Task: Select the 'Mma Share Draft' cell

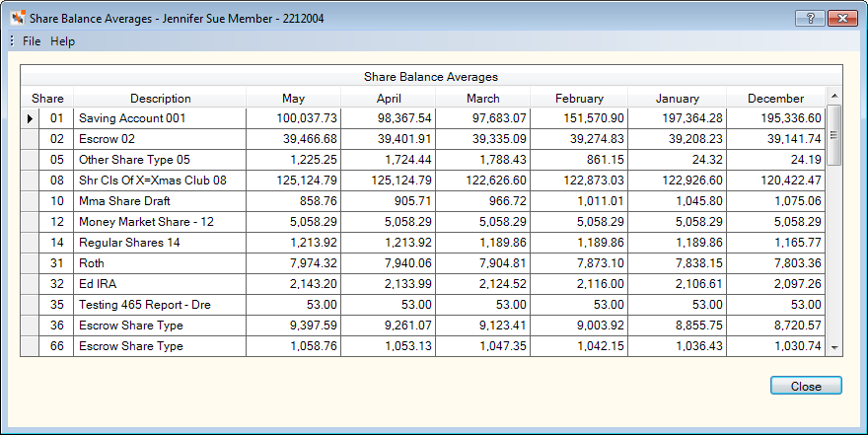Action: coord(160,201)
